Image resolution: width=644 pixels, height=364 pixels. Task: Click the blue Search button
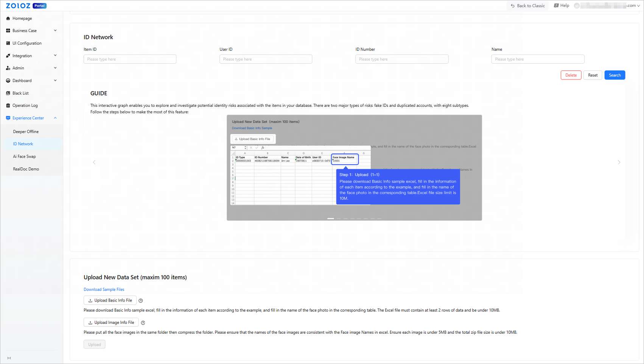[x=614, y=75]
